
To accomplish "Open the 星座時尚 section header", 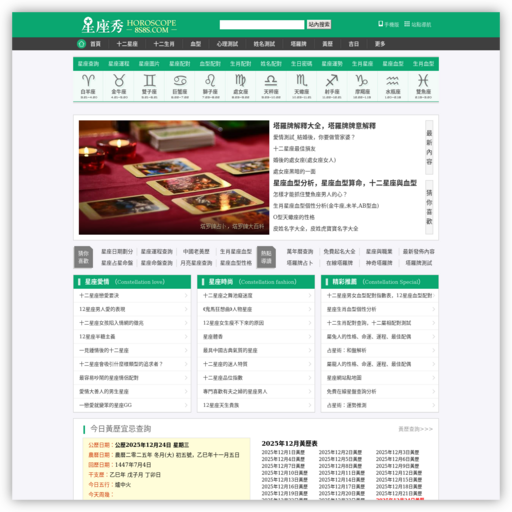I will click(x=256, y=282).
